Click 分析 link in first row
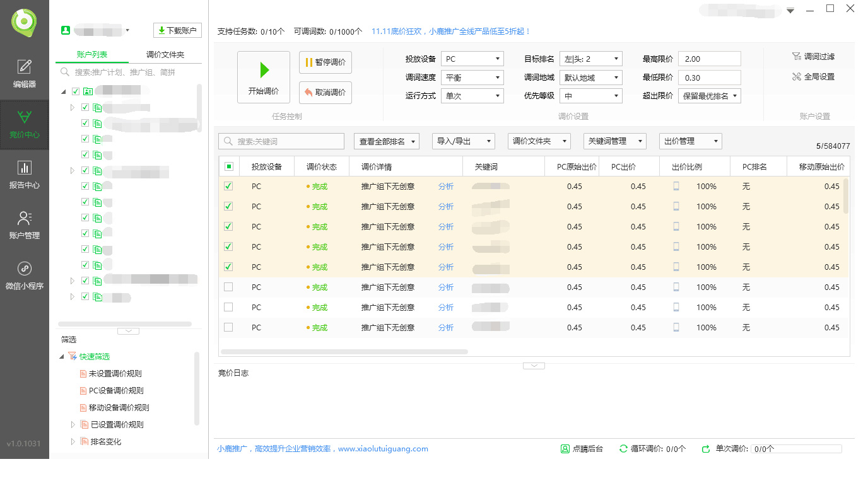The image size is (868, 481). click(446, 187)
